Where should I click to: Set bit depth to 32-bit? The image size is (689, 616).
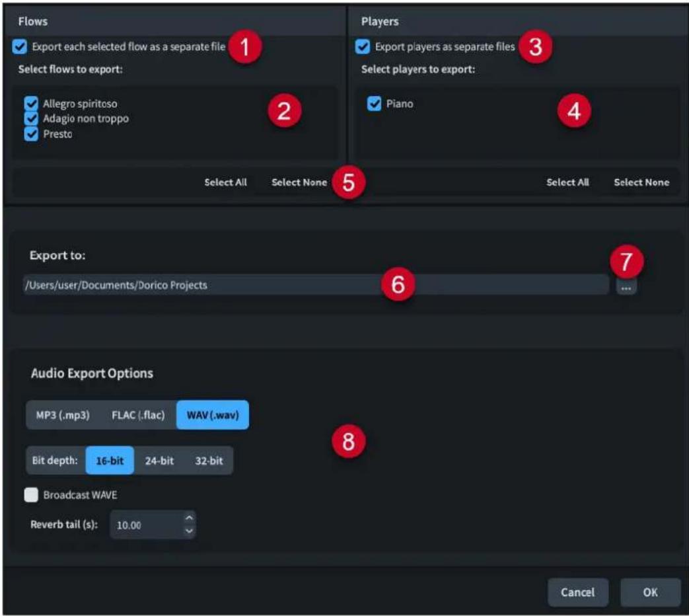209,461
